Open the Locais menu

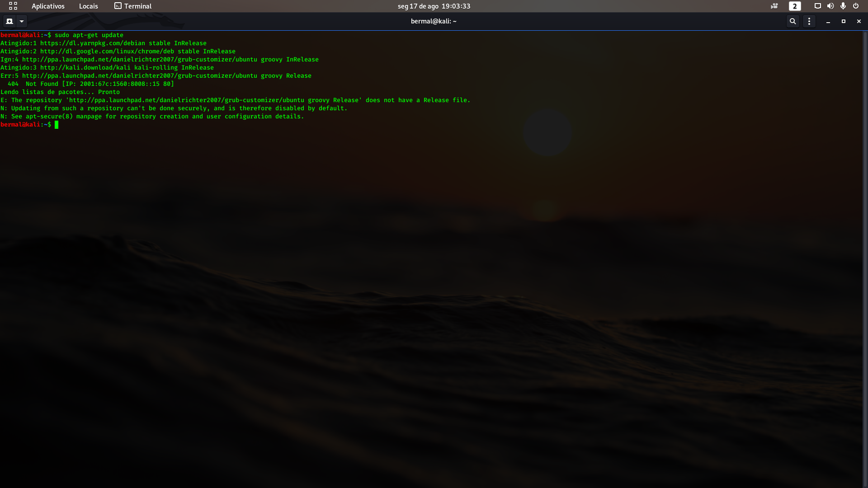point(89,6)
